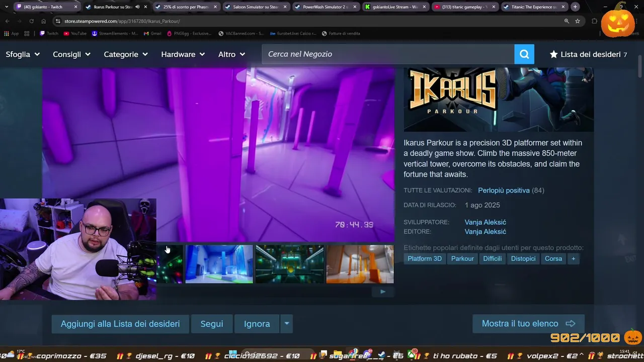Viewport: 644px width, 362px height.
Task: Click the zoom magnifier icon in address bar
Action: point(567,21)
